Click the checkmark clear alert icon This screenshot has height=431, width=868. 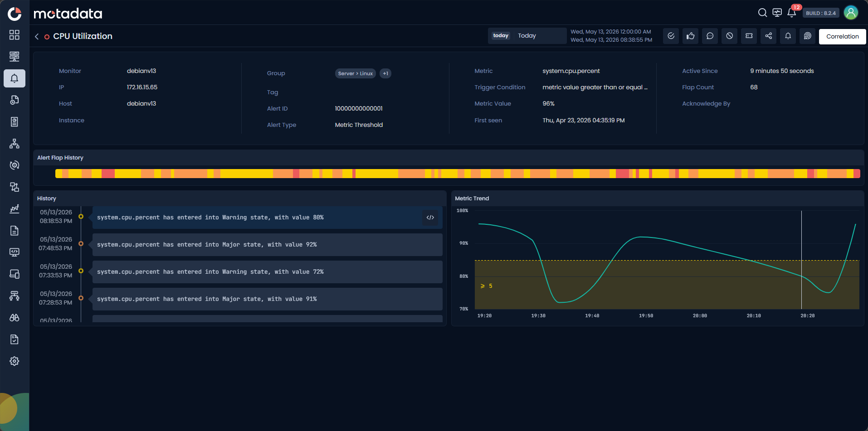pyautogui.click(x=671, y=36)
